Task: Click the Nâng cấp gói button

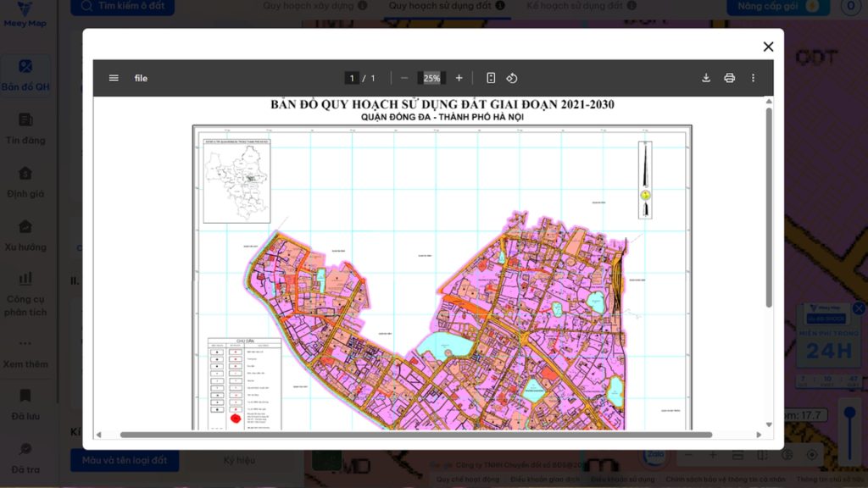Action: (x=773, y=6)
